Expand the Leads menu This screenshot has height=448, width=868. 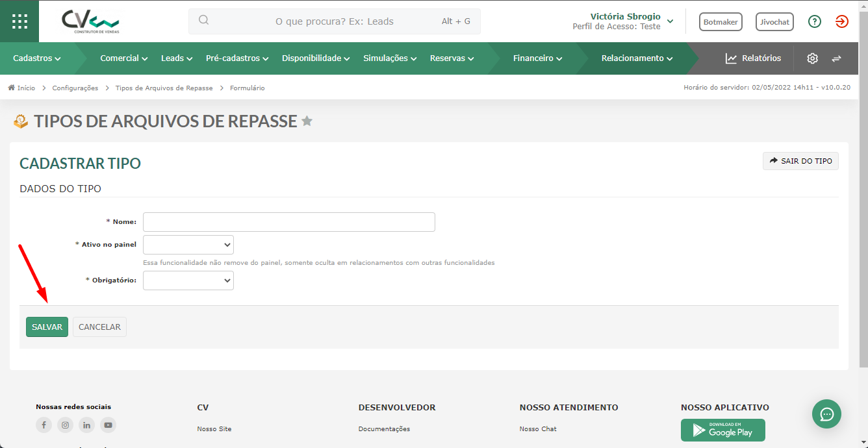coord(177,58)
